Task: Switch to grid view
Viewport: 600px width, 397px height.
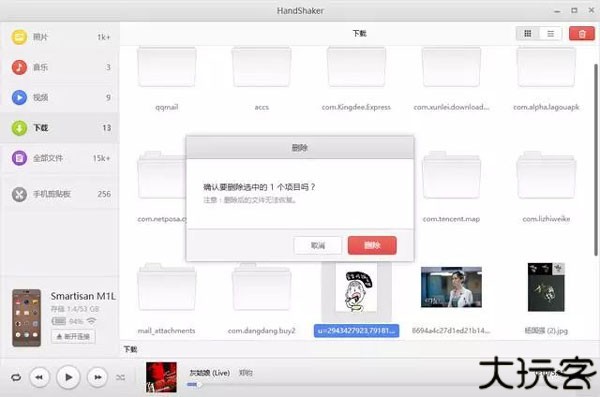Action: pyautogui.click(x=527, y=34)
